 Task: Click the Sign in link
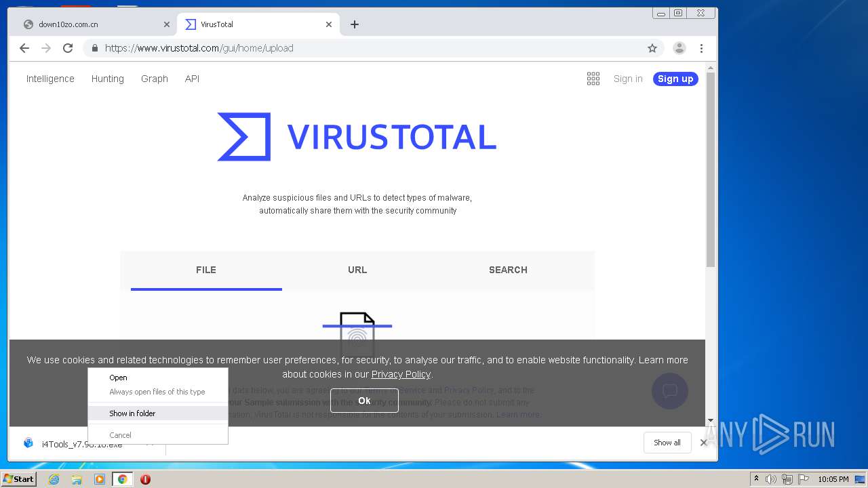pos(628,79)
